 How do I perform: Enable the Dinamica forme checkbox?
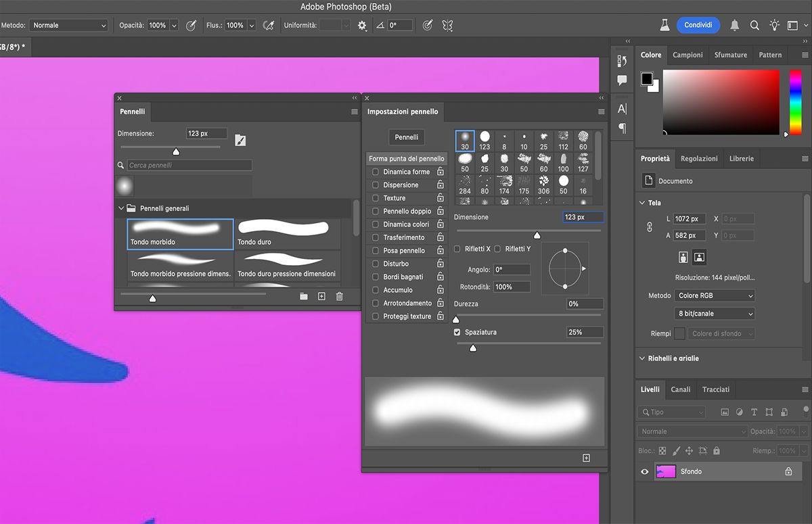click(x=376, y=172)
